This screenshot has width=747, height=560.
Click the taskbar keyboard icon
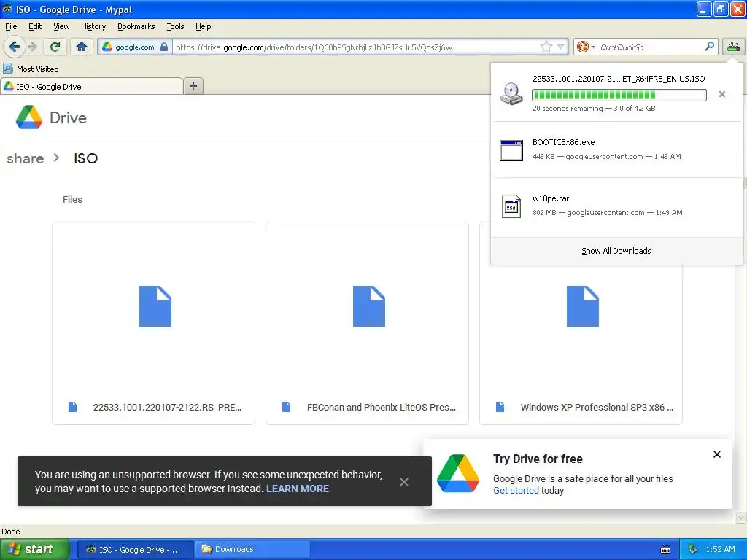pos(665,550)
